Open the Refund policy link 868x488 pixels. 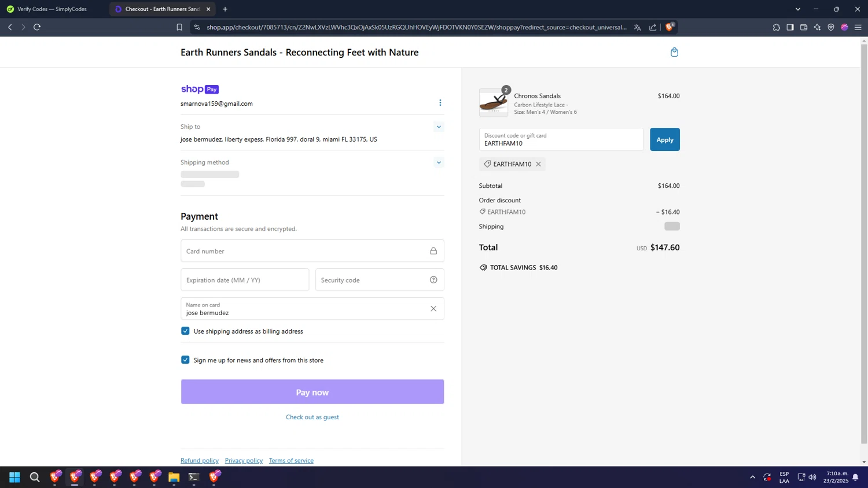tap(200, 460)
